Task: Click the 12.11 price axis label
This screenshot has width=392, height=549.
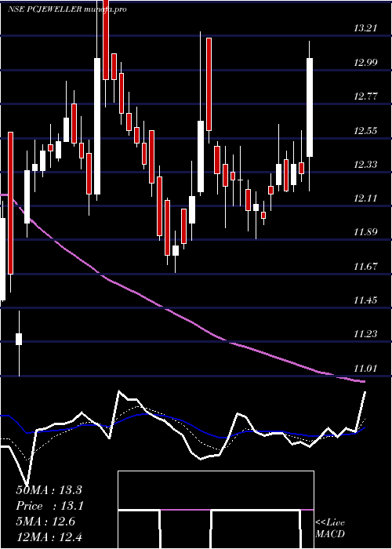Action: pyautogui.click(x=365, y=198)
